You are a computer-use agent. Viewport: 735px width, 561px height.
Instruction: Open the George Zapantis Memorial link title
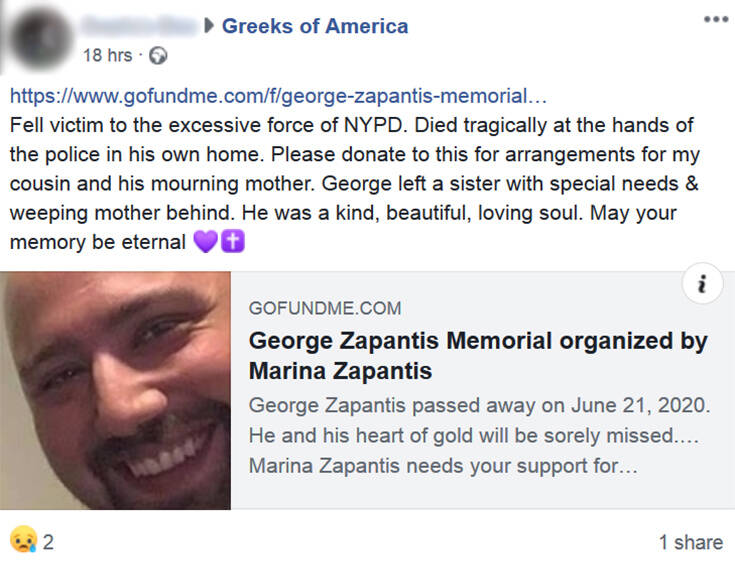477,355
